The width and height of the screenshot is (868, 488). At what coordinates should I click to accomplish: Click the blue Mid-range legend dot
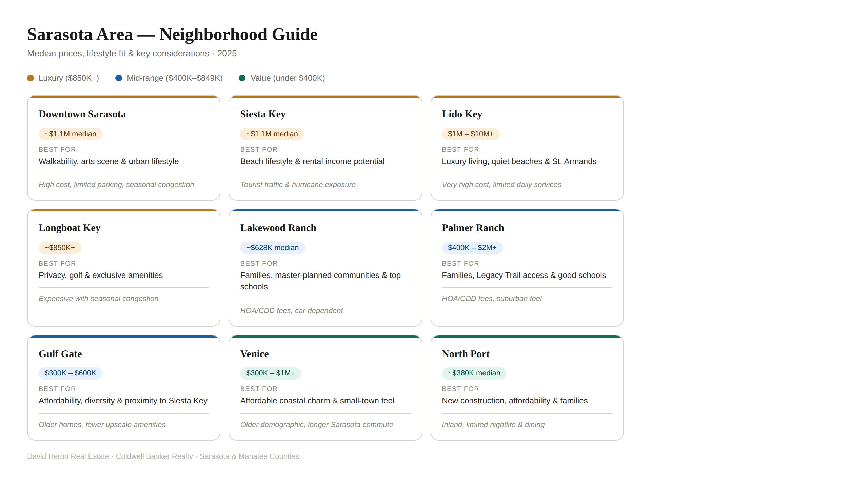tap(119, 78)
